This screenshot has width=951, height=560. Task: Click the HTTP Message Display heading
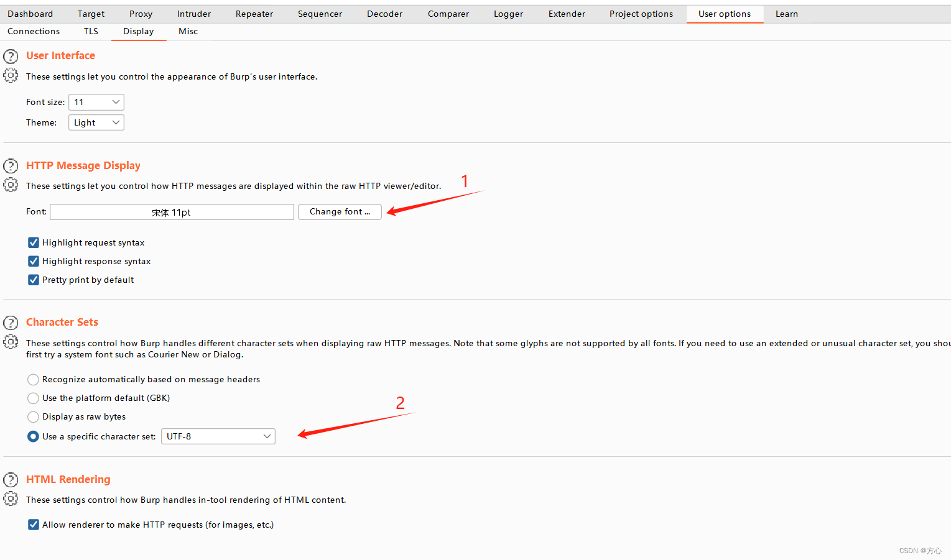(x=83, y=165)
